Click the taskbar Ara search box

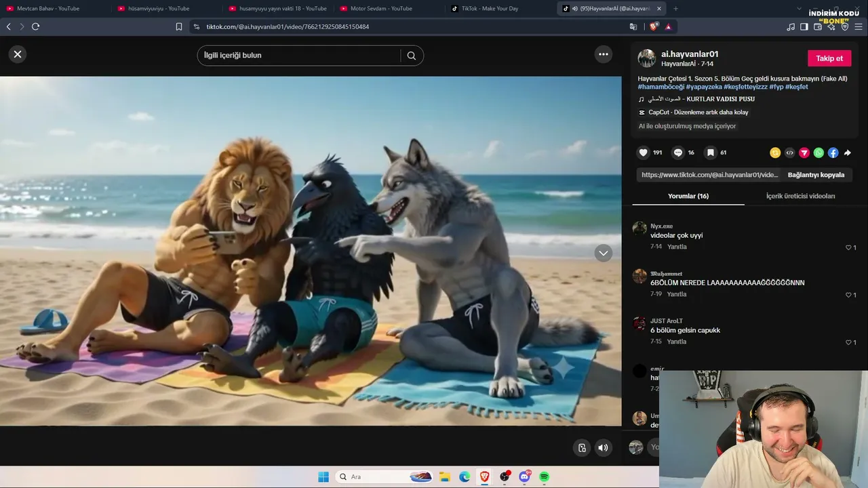tap(384, 477)
